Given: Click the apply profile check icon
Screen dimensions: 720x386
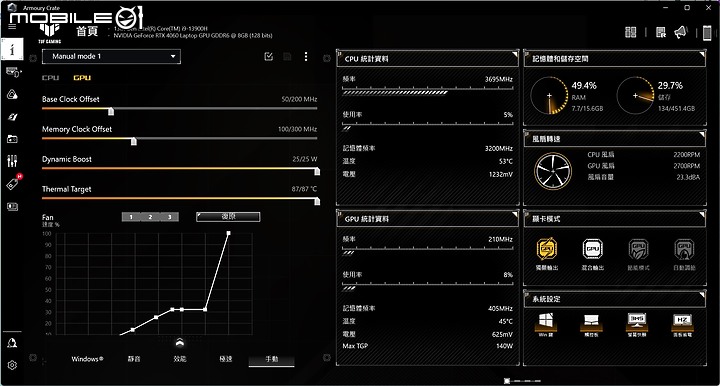Looking at the screenshot, I should coord(269,56).
